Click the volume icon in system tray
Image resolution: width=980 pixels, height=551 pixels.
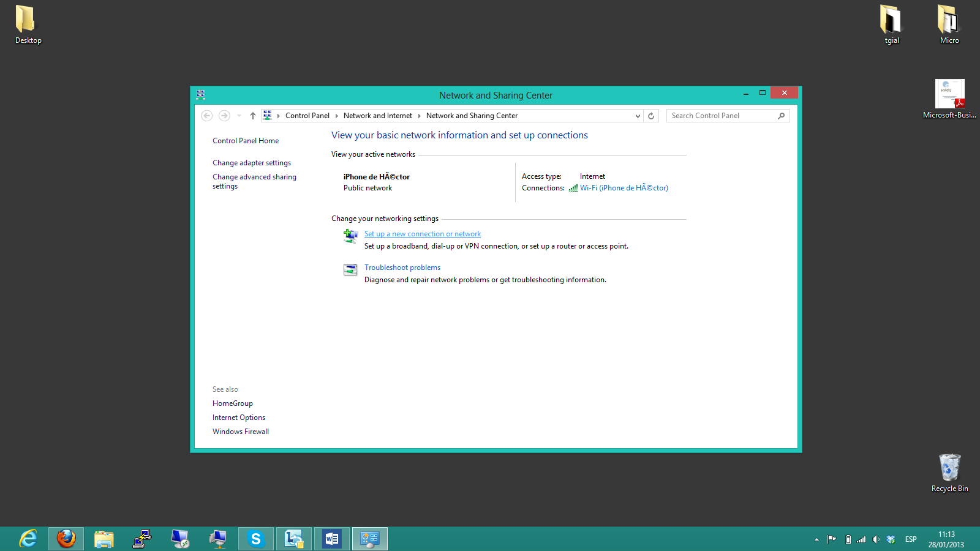876,539
